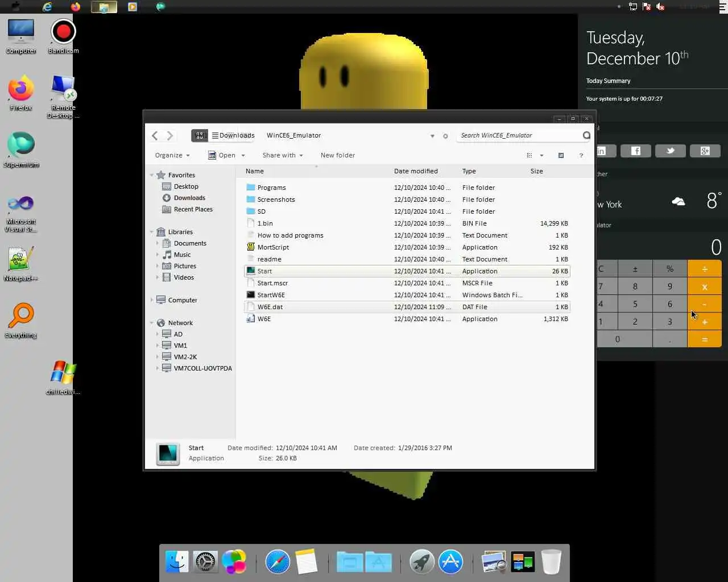This screenshot has height=582, width=728.
Task: Launch Bandicam from the desktop
Action: click(x=63, y=36)
